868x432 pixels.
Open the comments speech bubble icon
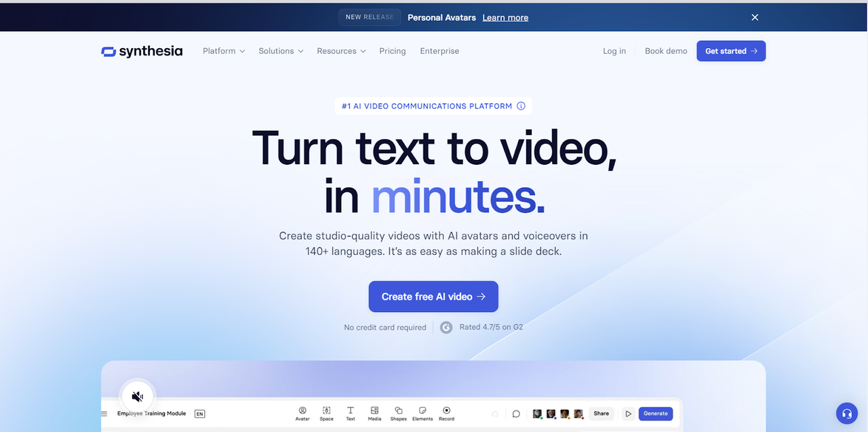click(516, 414)
